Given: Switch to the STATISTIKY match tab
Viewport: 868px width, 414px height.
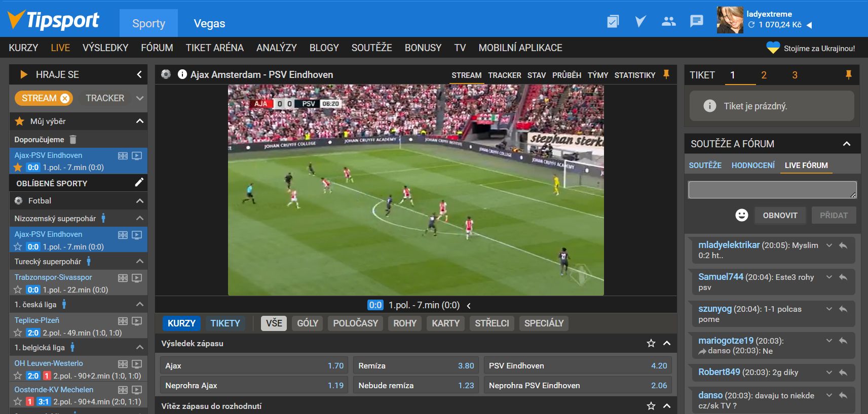Looking at the screenshot, I should coord(634,75).
